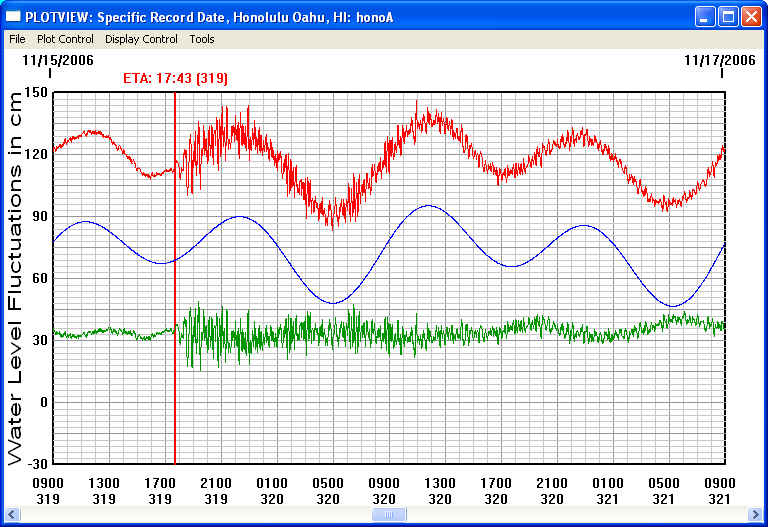Click the x-axis label '0100 320'
768x527 pixels.
point(272,491)
